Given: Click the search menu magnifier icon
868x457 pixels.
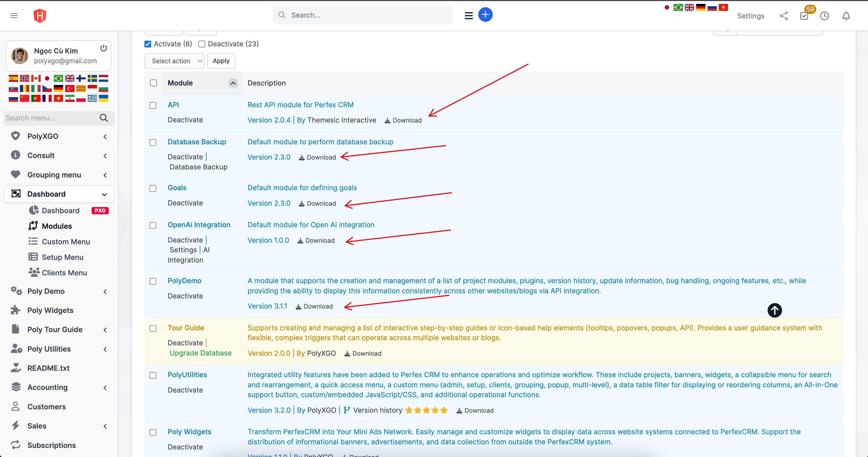Looking at the screenshot, I should point(104,118).
